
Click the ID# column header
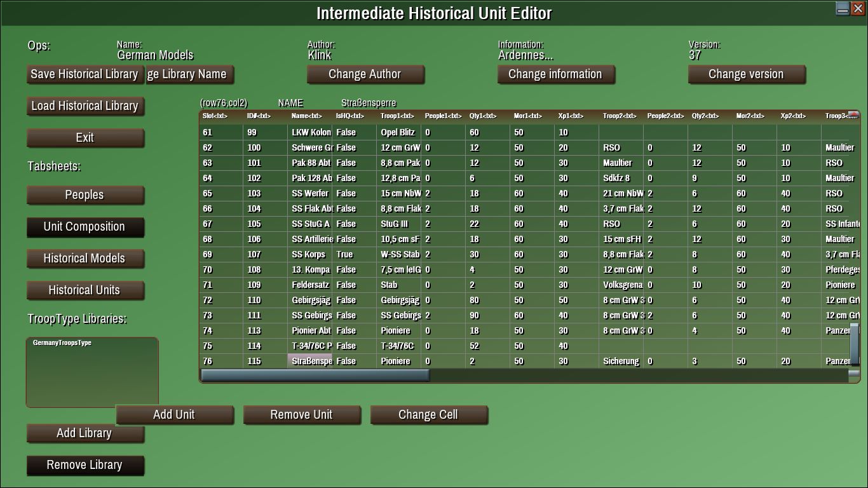coord(265,116)
